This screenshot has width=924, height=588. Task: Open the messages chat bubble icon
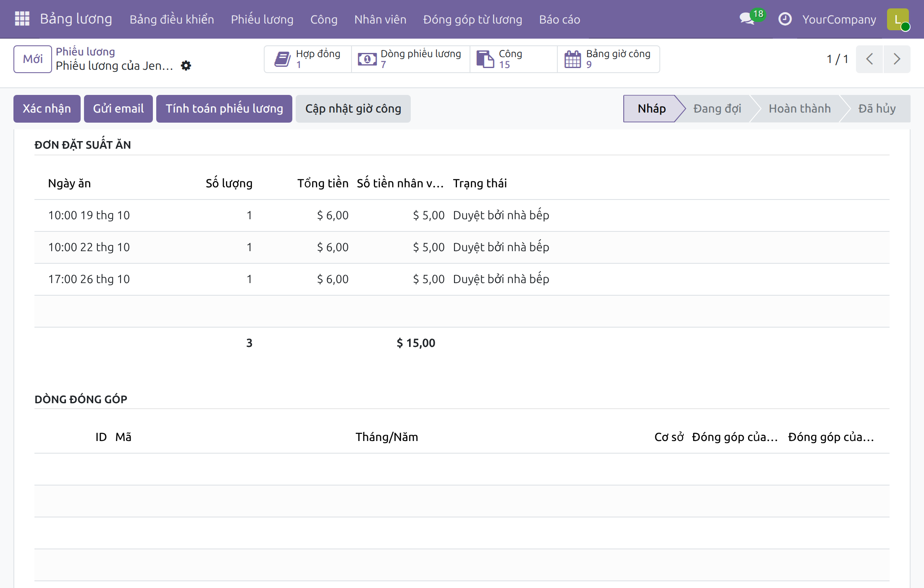[747, 19]
